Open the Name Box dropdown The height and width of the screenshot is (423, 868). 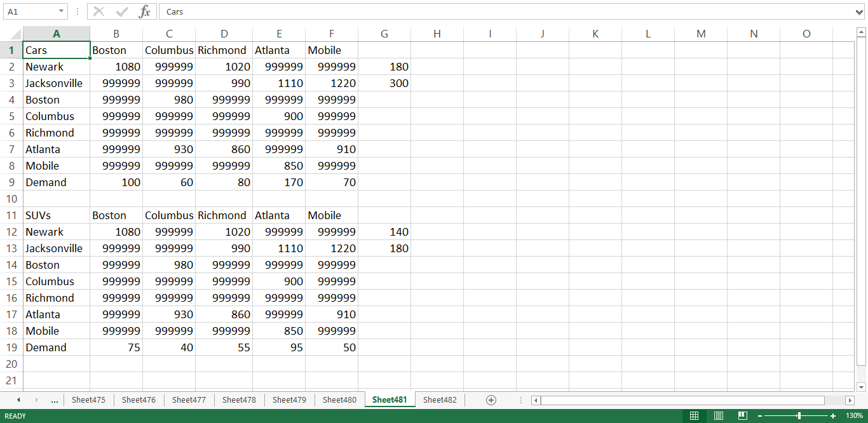tap(62, 11)
